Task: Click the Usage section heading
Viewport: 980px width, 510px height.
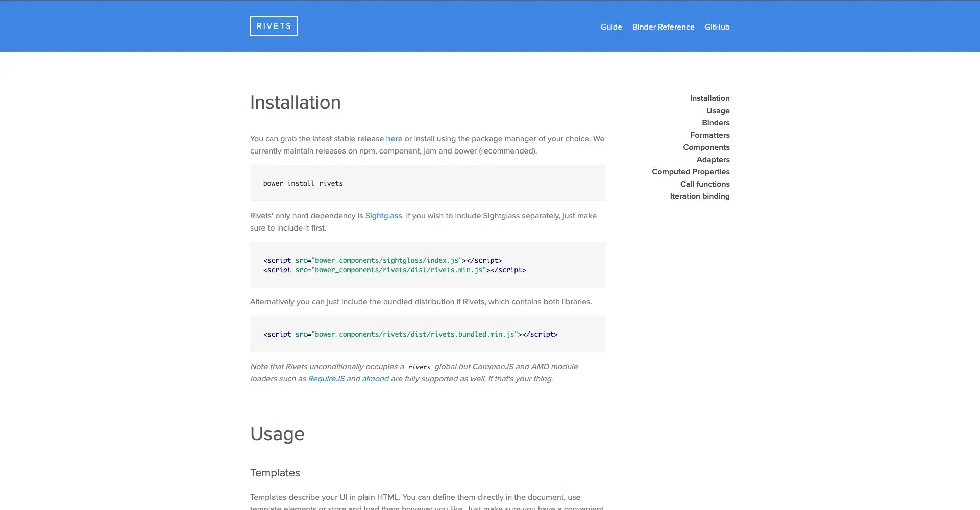Action: pyautogui.click(x=277, y=434)
